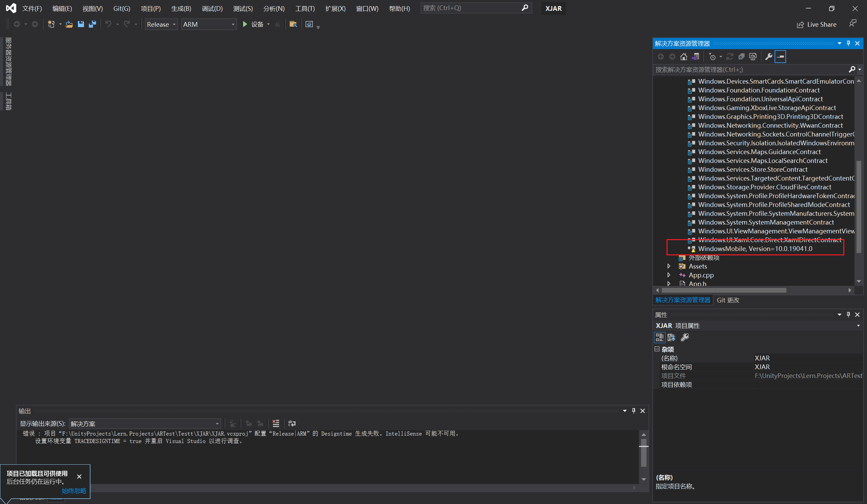Switch views with the Solution Explorer VS icon
This screenshot has height=504, width=867.
click(695, 57)
